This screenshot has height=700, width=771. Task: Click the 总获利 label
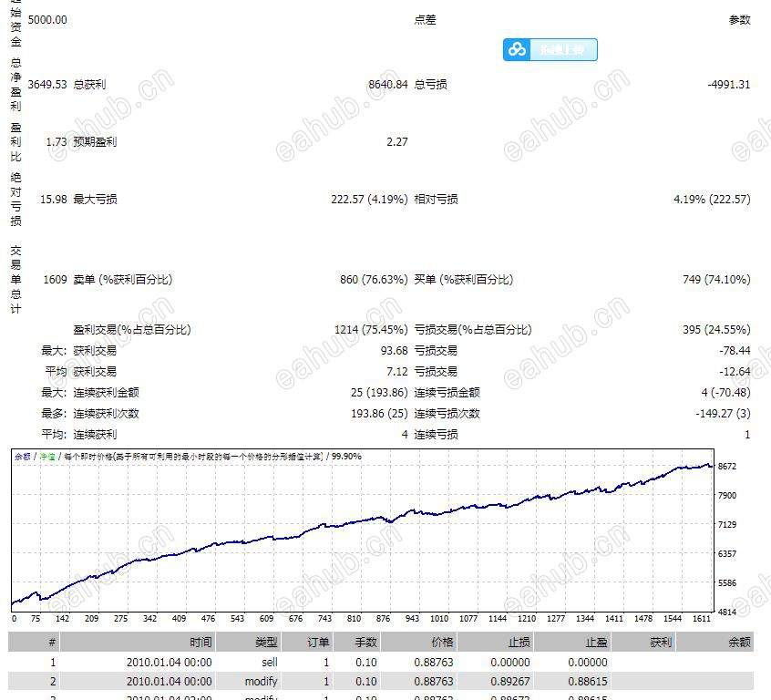[89, 84]
